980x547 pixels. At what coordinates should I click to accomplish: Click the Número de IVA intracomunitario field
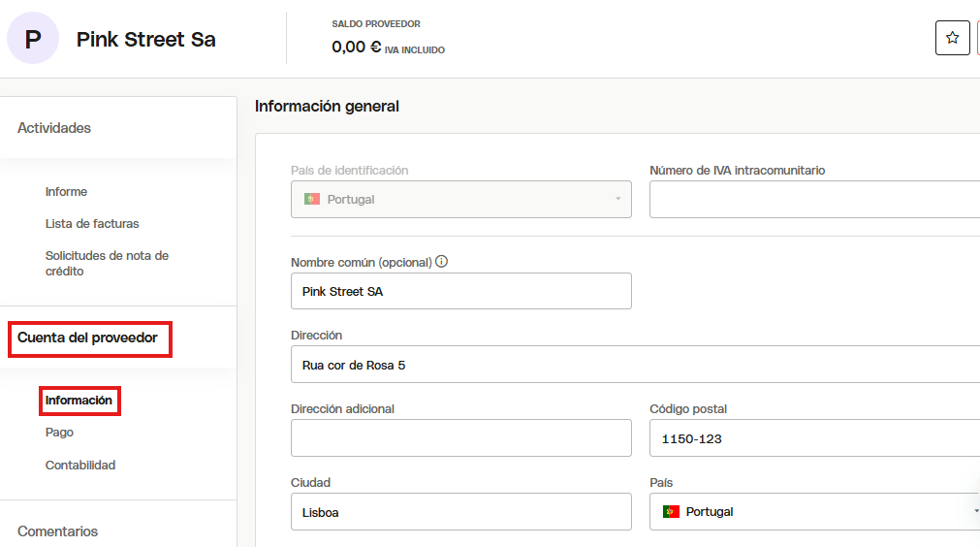(814, 200)
